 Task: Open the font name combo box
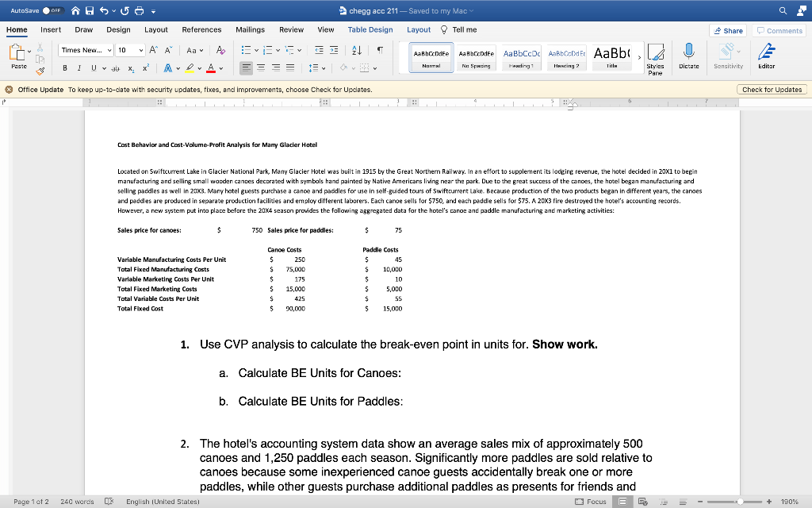pos(86,50)
